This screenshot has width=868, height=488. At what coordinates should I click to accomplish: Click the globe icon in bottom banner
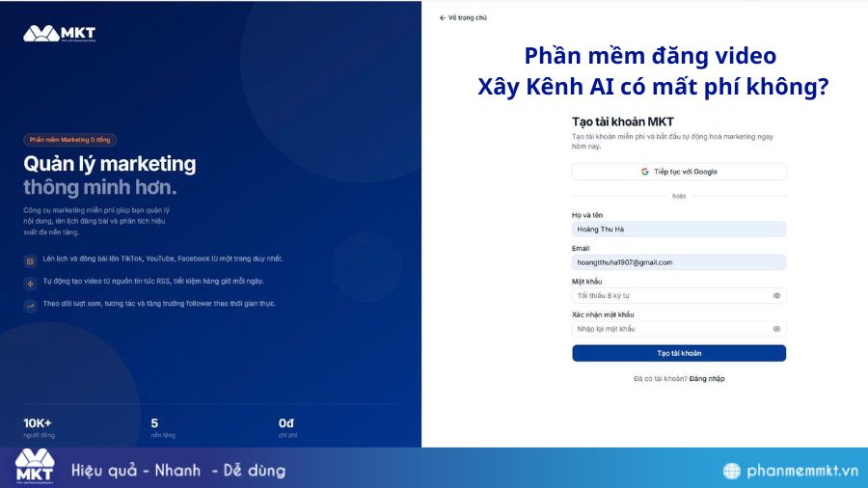click(731, 471)
